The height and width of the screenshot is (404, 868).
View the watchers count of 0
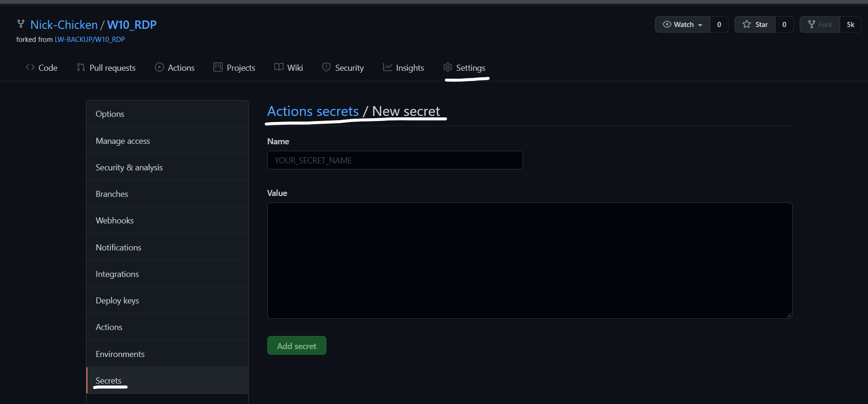click(x=719, y=25)
